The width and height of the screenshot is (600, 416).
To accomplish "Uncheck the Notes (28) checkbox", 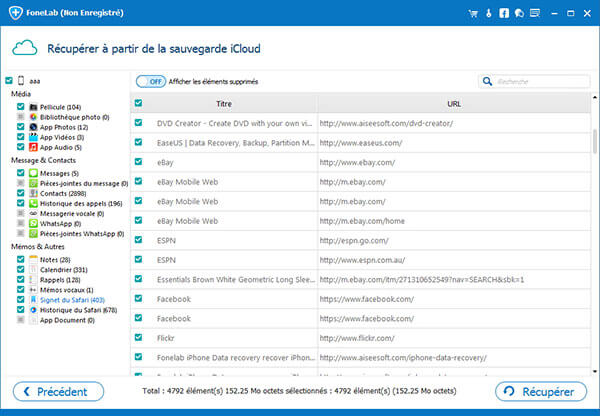I will 21,259.
